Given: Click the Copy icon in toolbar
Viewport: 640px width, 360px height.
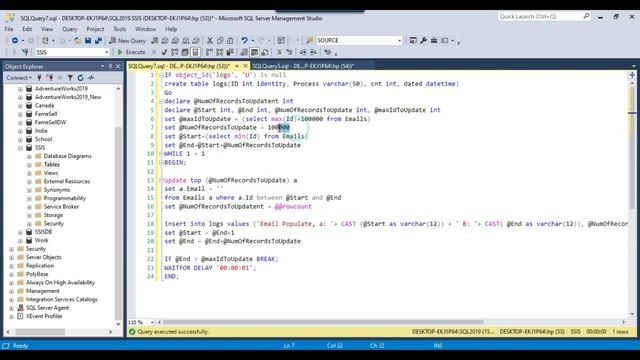Looking at the screenshot, I should (220, 40).
